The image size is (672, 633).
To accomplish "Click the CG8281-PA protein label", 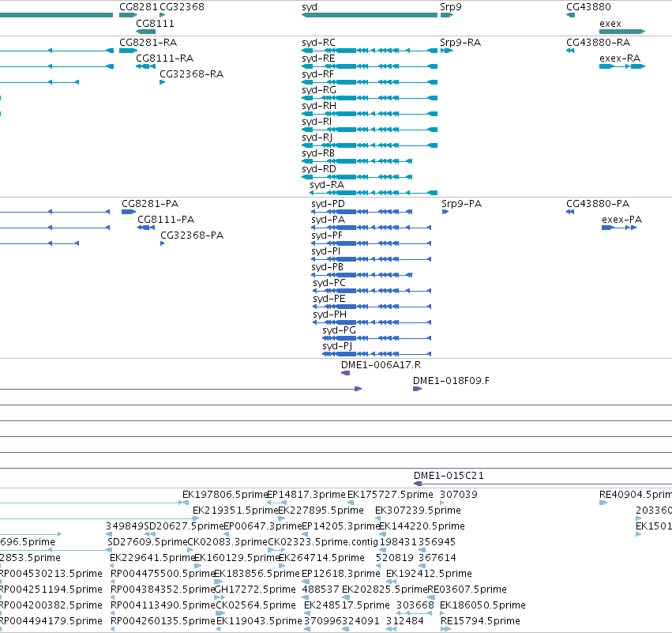I will pyautogui.click(x=150, y=204).
